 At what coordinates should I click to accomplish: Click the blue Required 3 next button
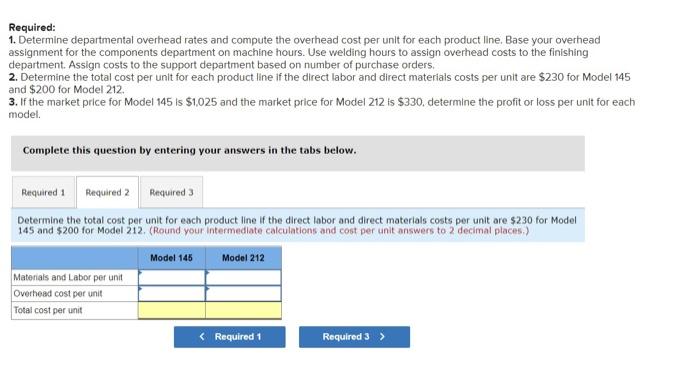354,337
